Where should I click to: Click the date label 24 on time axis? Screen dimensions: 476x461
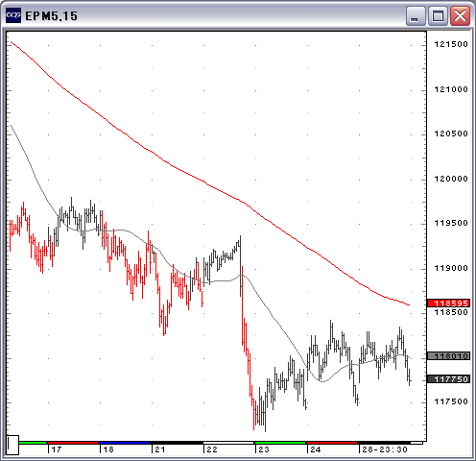(x=316, y=449)
